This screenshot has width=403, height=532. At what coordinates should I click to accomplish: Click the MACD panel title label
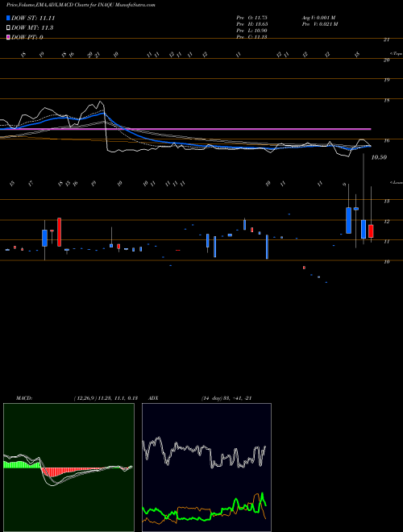[24, 398]
